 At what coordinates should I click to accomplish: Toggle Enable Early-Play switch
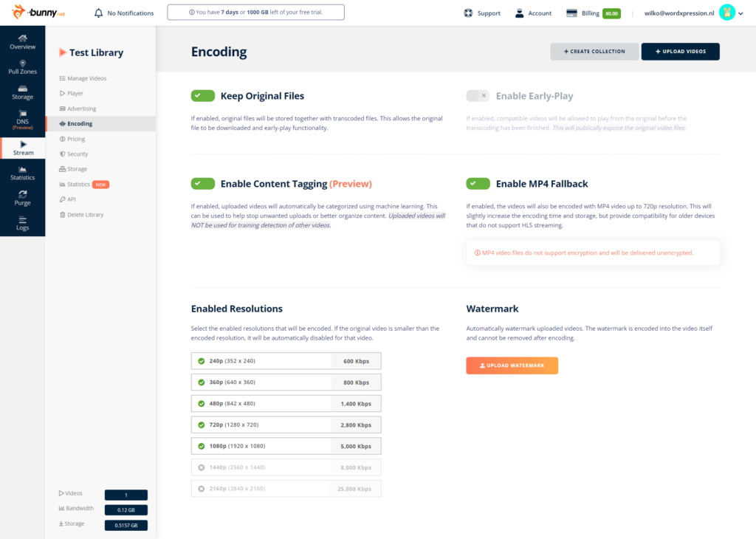coord(478,95)
